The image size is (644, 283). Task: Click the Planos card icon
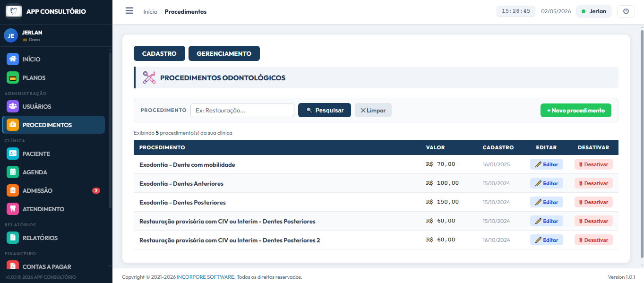(x=13, y=77)
